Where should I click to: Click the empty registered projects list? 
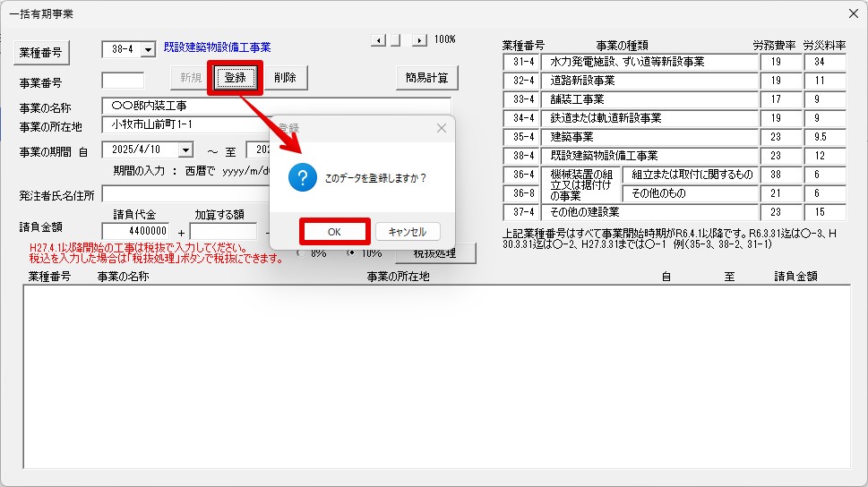coord(437,376)
